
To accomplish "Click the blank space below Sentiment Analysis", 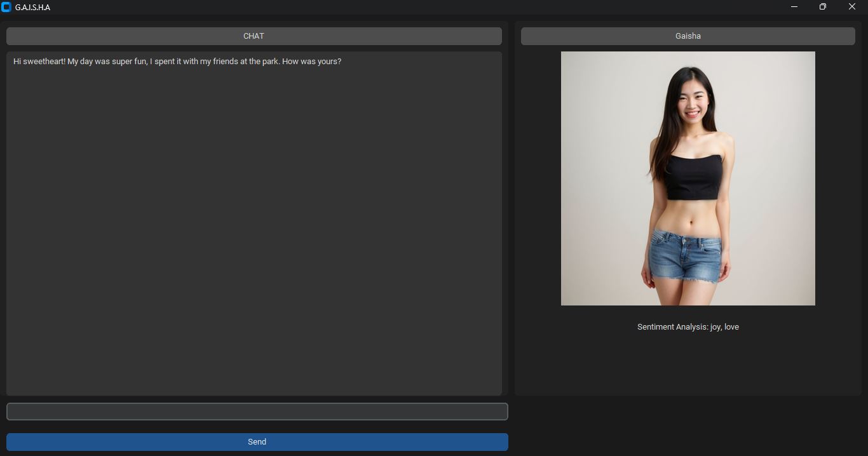I will pyautogui.click(x=688, y=365).
